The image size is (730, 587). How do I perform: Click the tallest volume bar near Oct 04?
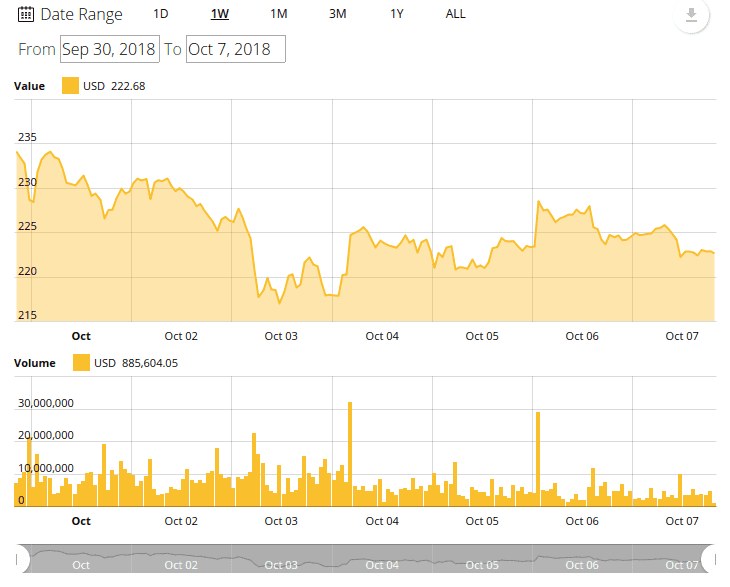click(350, 454)
